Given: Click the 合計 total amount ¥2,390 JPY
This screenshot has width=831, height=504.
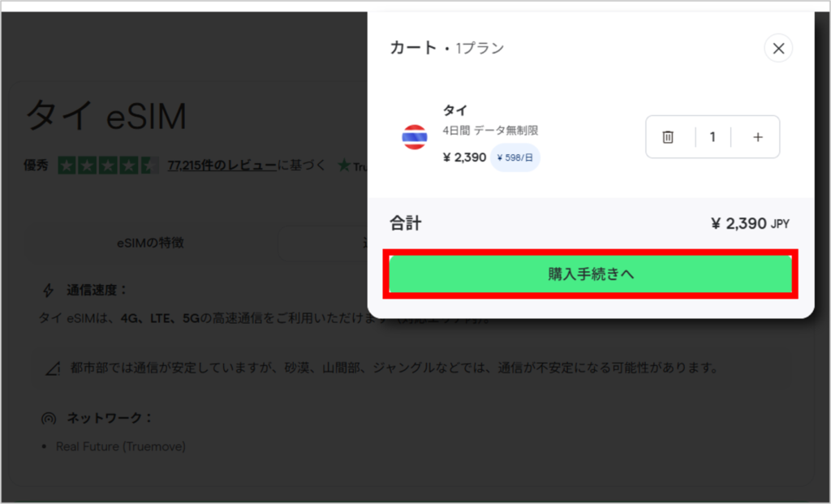Looking at the screenshot, I should click(749, 223).
